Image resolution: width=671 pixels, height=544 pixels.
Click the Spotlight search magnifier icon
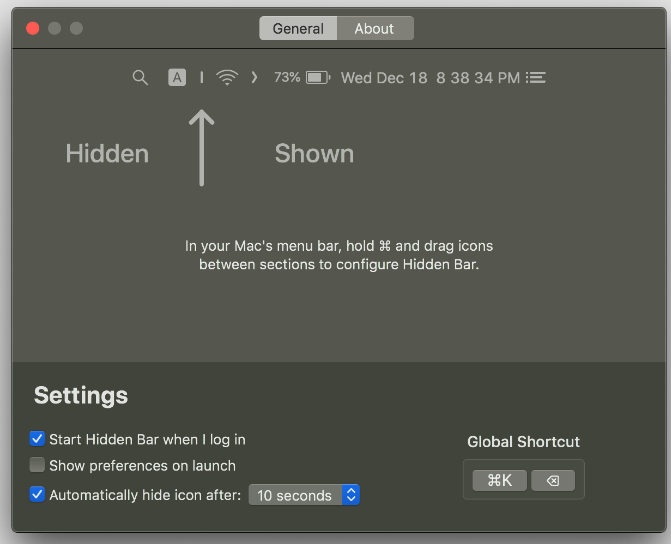point(140,77)
